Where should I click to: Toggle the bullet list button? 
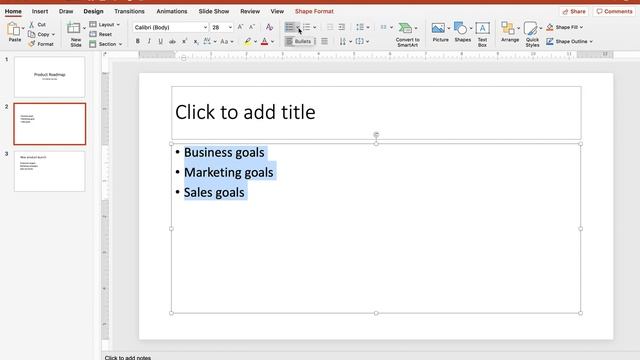(289, 27)
